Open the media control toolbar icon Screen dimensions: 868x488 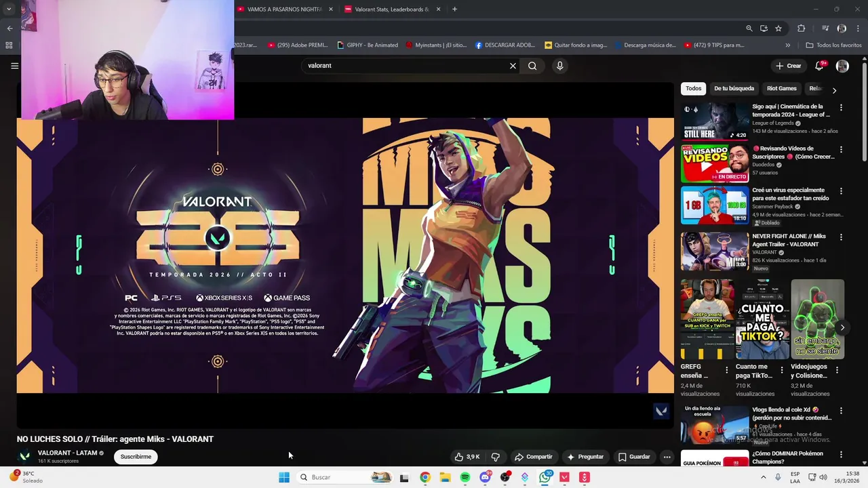[x=825, y=28]
